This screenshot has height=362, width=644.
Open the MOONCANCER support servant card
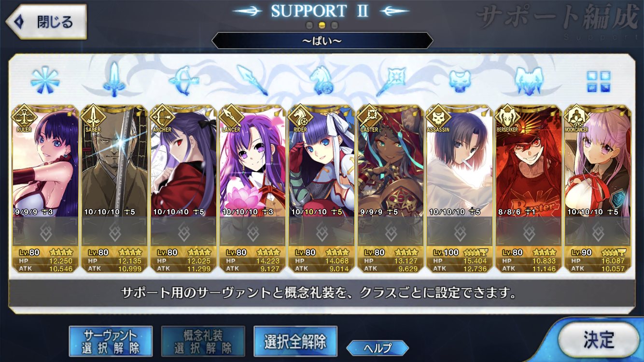click(597, 189)
